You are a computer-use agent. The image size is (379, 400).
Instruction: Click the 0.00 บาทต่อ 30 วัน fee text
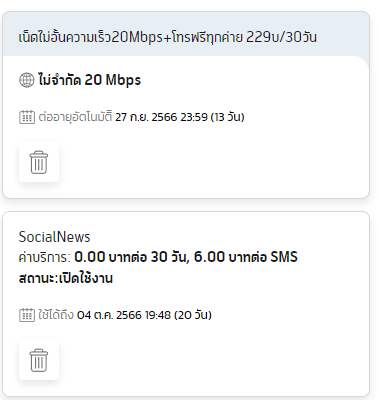[x=132, y=257]
